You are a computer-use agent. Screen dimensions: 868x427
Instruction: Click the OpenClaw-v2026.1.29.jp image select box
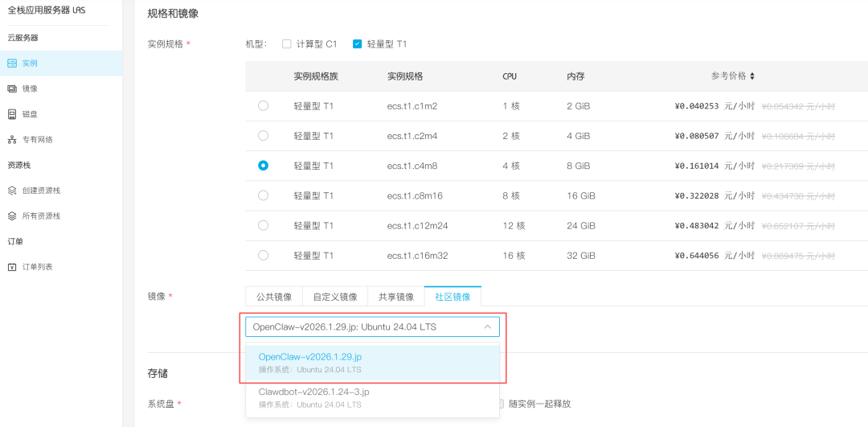click(373, 326)
